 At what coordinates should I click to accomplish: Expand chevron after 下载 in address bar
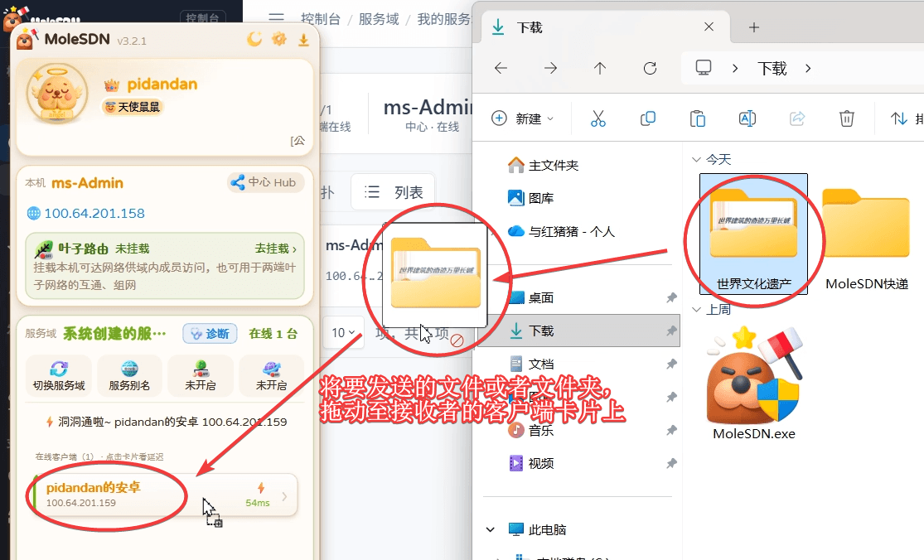(x=808, y=68)
